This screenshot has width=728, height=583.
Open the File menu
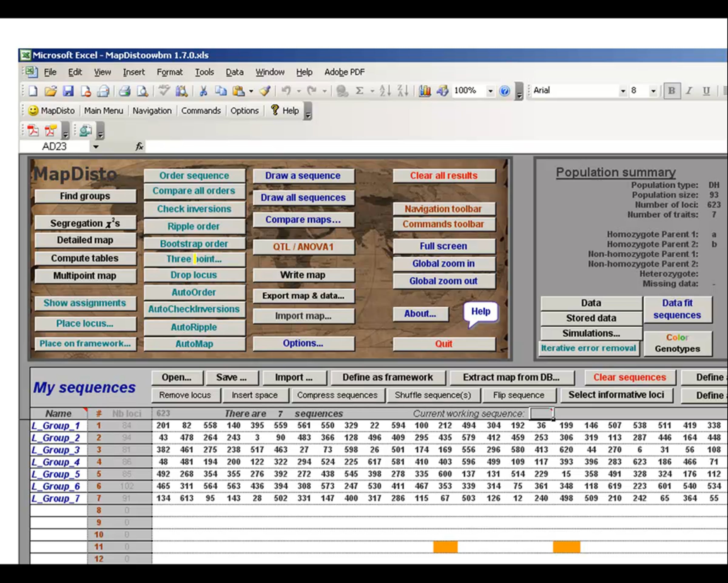pyautogui.click(x=50, y=72)
